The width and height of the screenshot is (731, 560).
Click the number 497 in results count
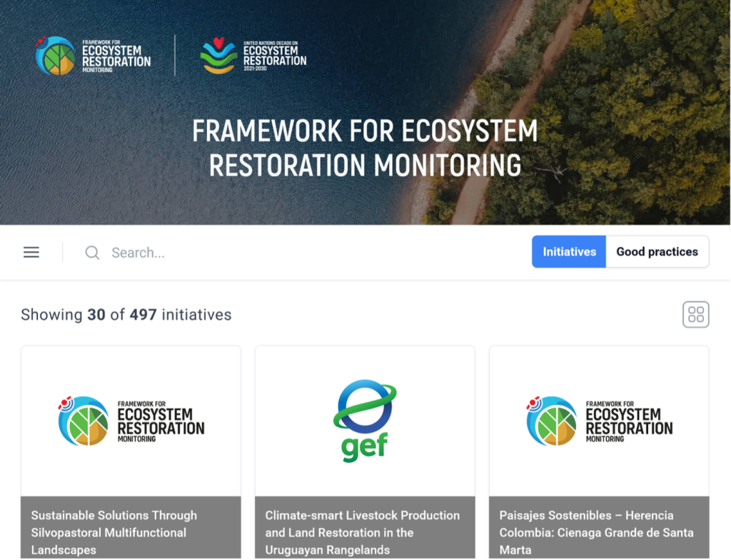(143, 315)
